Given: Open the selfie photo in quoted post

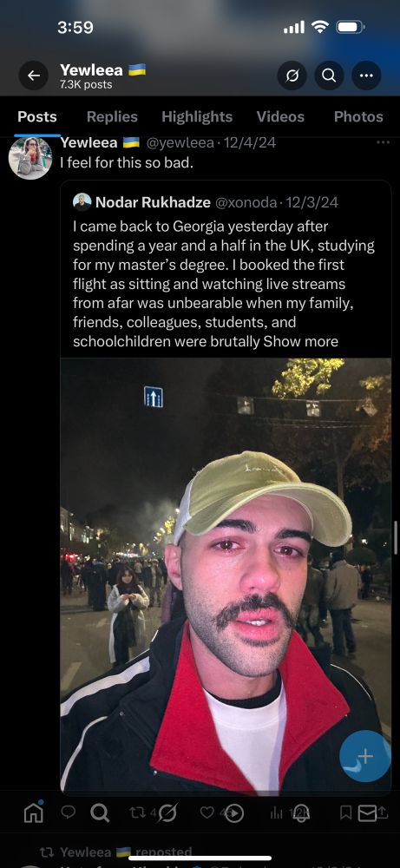Looking at the screenshot, I should (226, 575).
